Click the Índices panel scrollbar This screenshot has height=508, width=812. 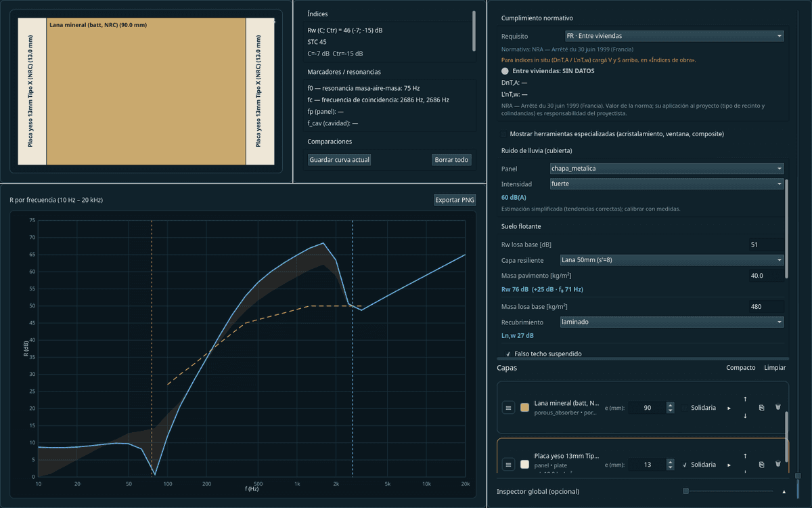coord(474,31)
